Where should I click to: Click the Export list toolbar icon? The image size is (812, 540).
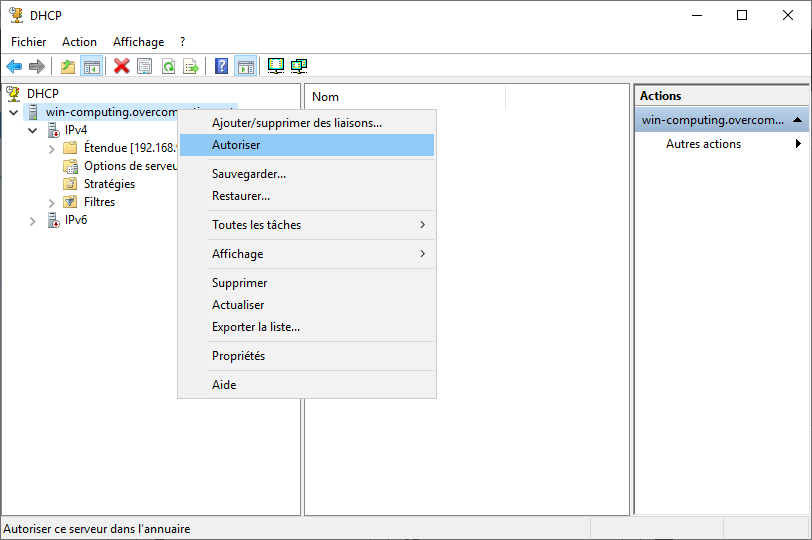190,67
